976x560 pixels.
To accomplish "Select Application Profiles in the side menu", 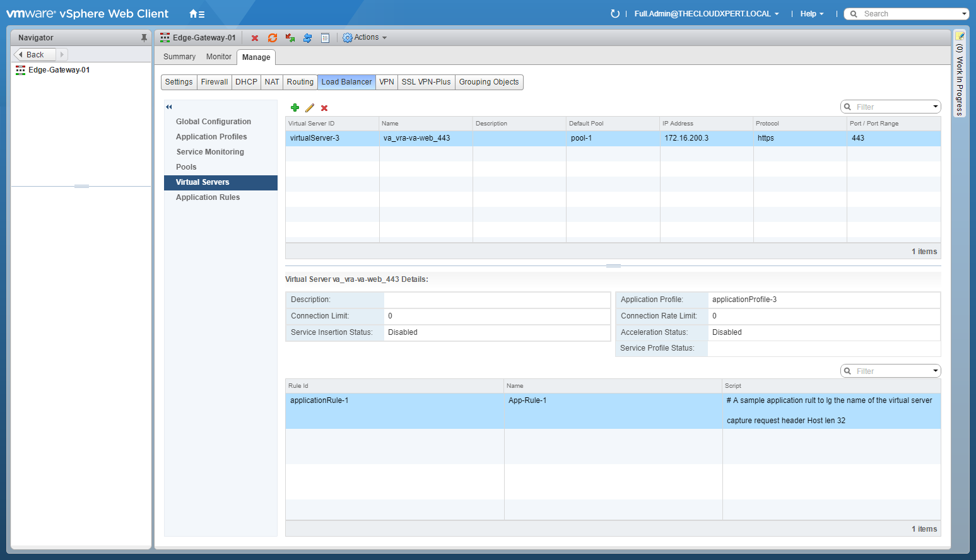I will click(211, 137).
